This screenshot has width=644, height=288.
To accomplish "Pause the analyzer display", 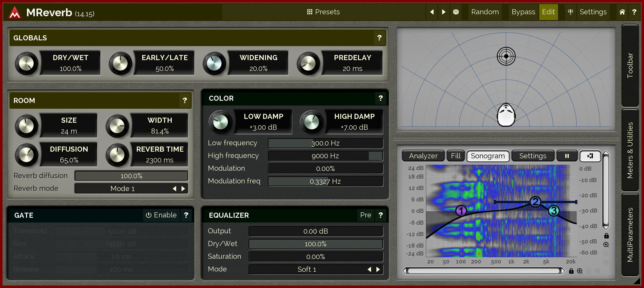I will [567, 156].
